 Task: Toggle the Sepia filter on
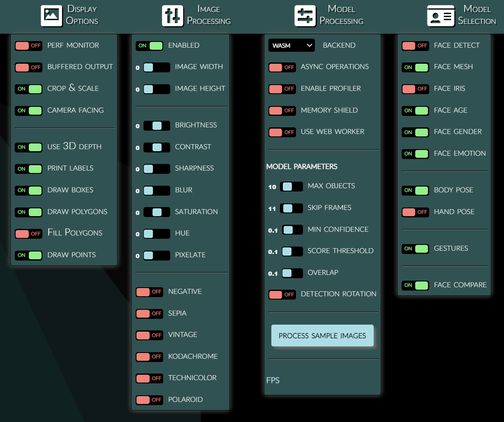(149, 314)
